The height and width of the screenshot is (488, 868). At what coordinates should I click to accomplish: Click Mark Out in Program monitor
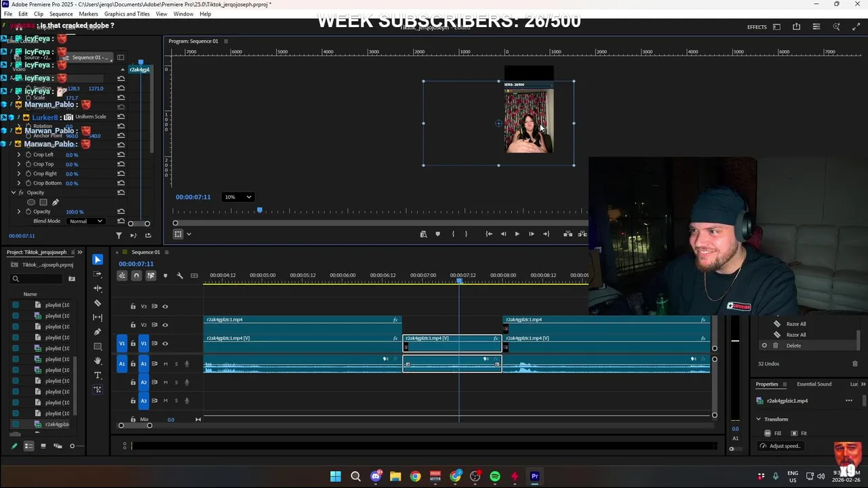[x=466, y=234]
